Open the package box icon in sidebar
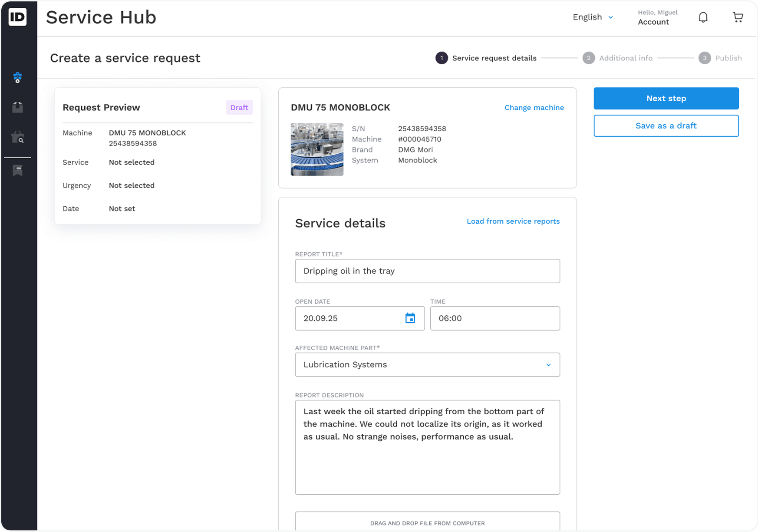The image size is (758, 532). pyautogui.click(x=18, y=107)
